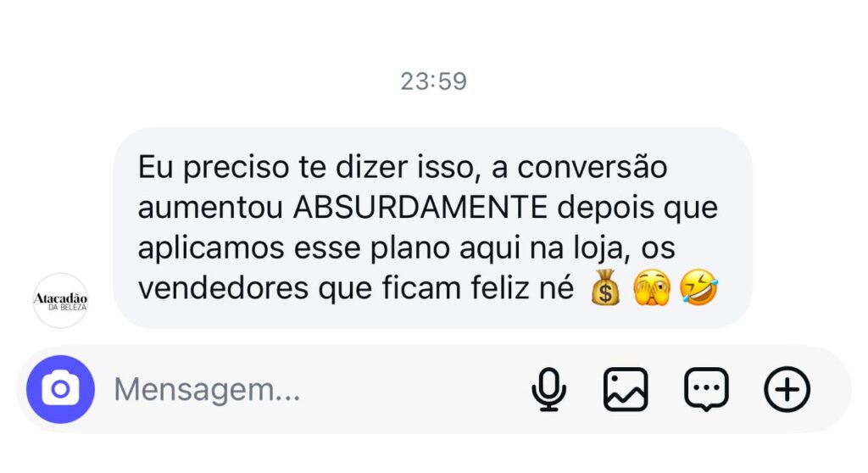868x473 pixels.
Task: Open the photo gallery picker icon
Action: click(x=626, y=390)
